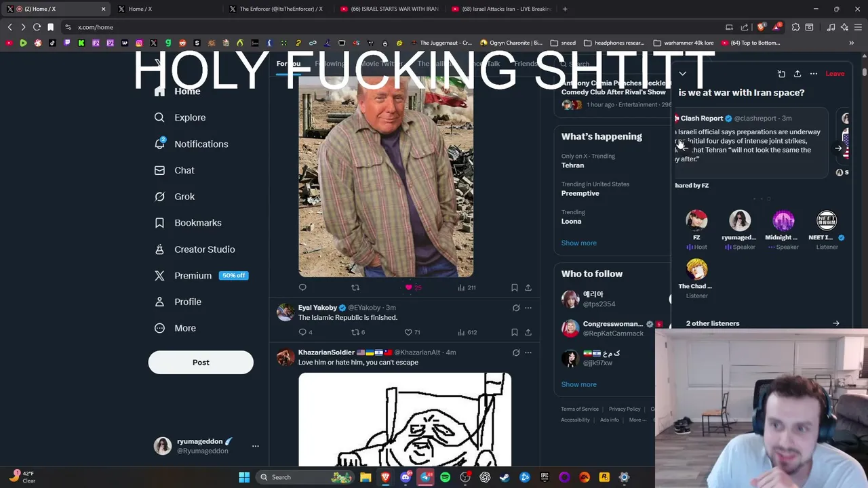Screen dimensions: 868x488
Task: Click the Post button
Action: click(x=201, y=362)
